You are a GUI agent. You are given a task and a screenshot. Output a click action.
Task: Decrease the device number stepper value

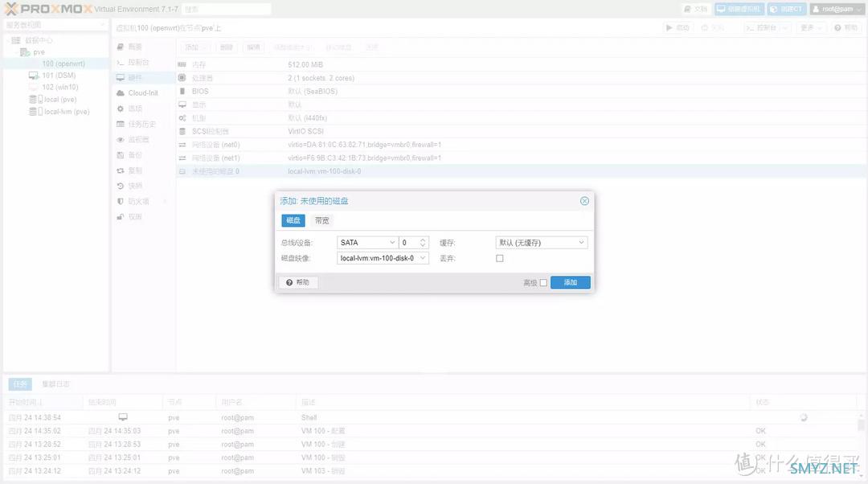[423, 245]
